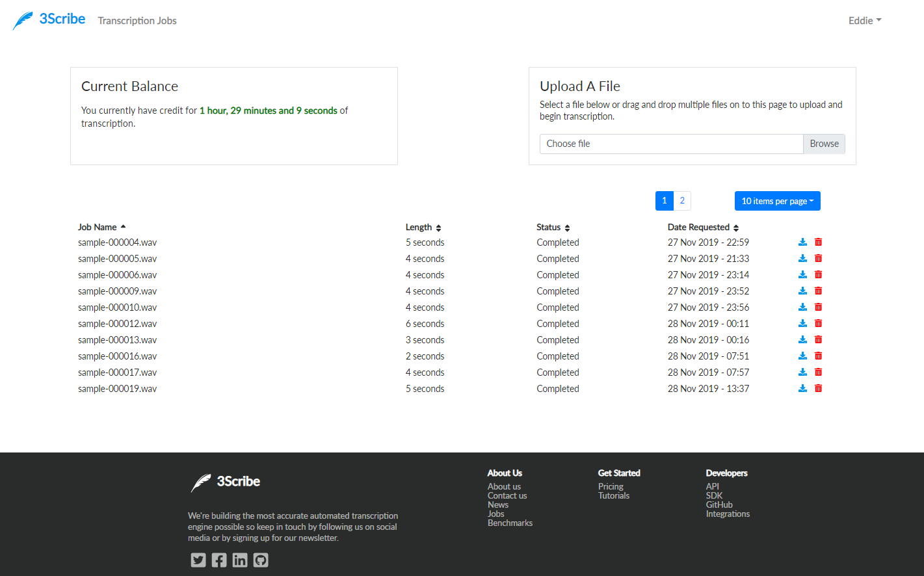Open the LinkedIn social icon
The image size is (924, 576).
pos(239,560)
